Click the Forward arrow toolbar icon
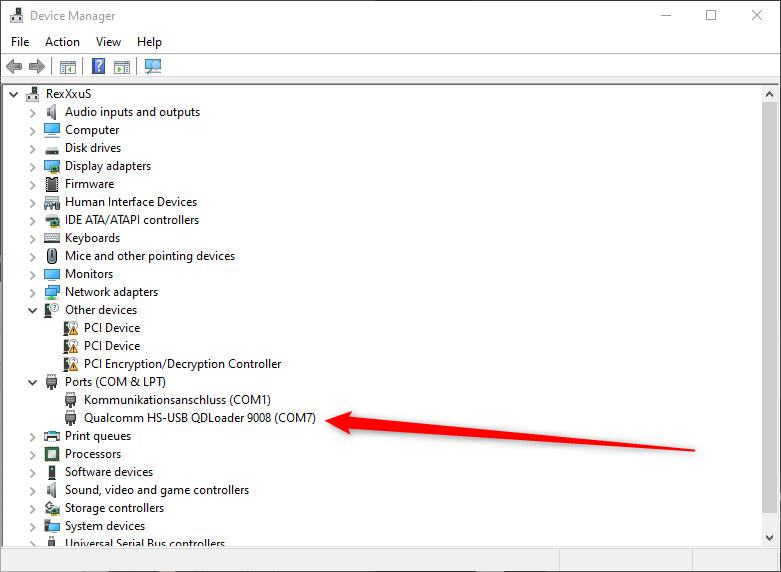Image resolution: width=781 pixels, height=572 pixels. (x=37, y=66)
